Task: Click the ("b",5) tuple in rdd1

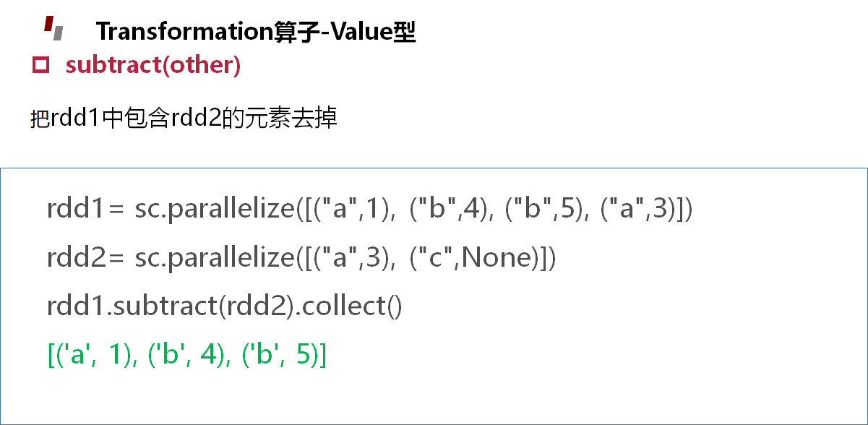Action: 543,210
